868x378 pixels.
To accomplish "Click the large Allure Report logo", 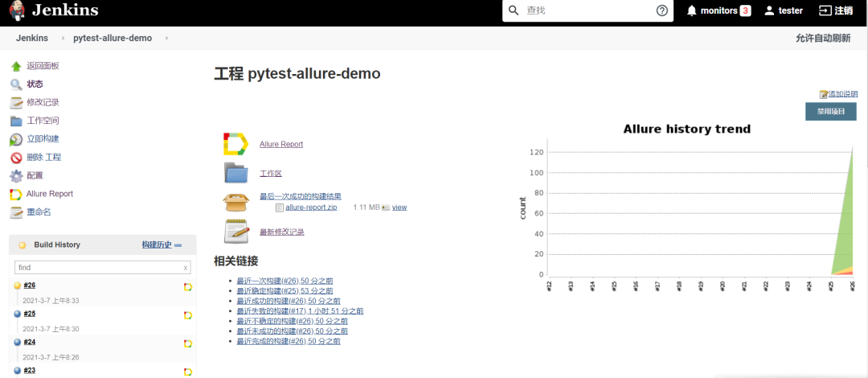I will (x=235, y=144).
